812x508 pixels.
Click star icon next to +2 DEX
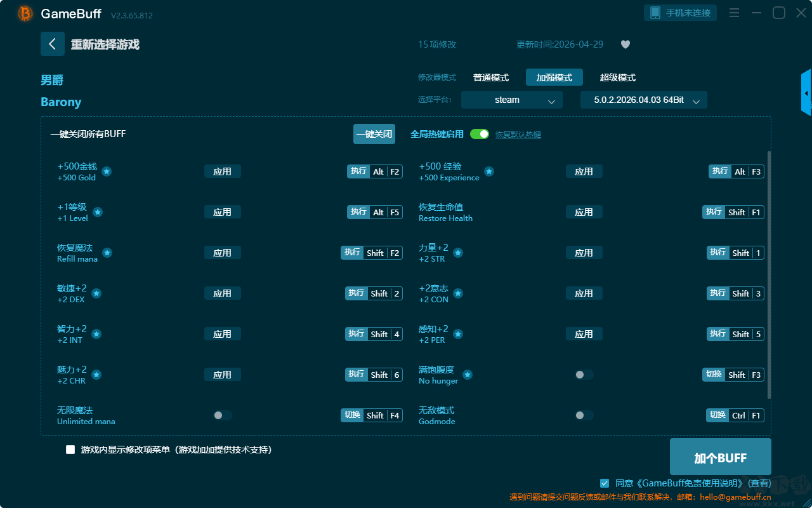[96, 293]
